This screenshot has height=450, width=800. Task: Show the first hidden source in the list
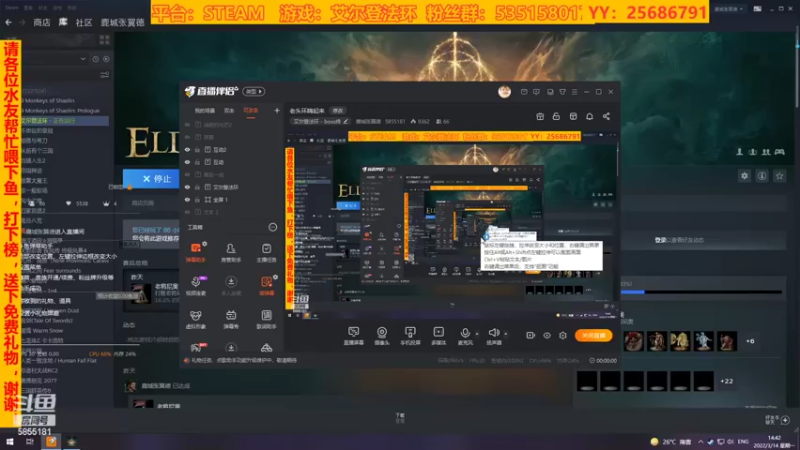(187, 124)
